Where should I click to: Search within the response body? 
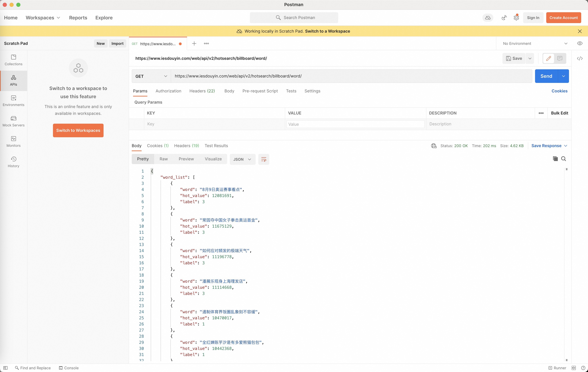(563, 159)
